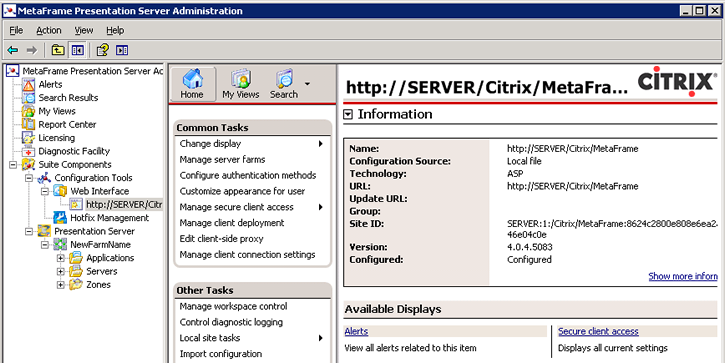Collapse the Configuration Tools node
725x363 pixels.
point(29,178)
